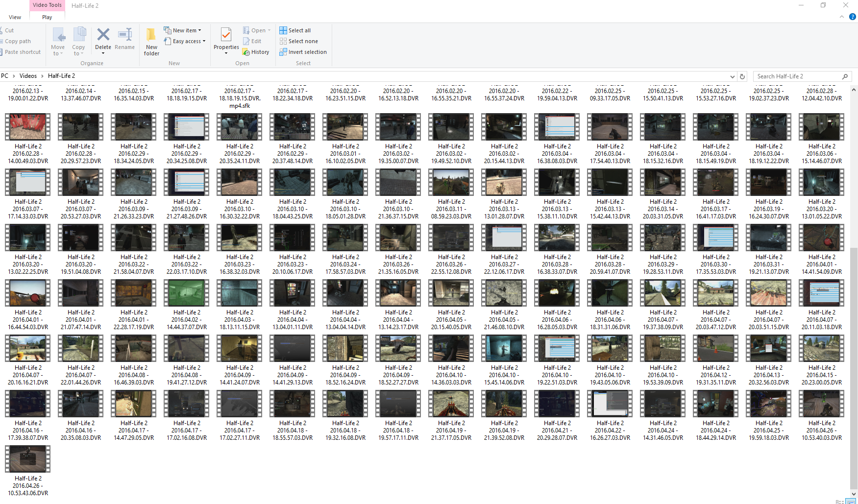This screenshot has height=504, width=858.
Task: Refresh the Half-Life 2 folder view
Action: (742, 76)
